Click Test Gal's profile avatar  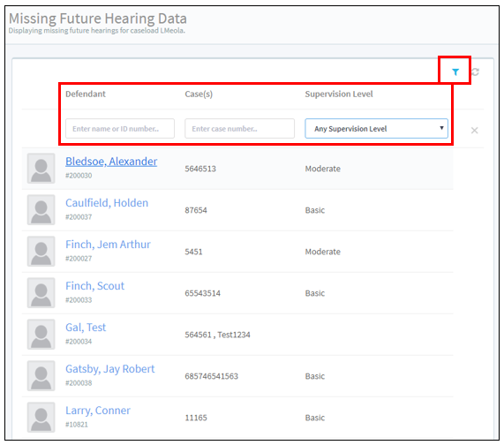pos(41,334)
